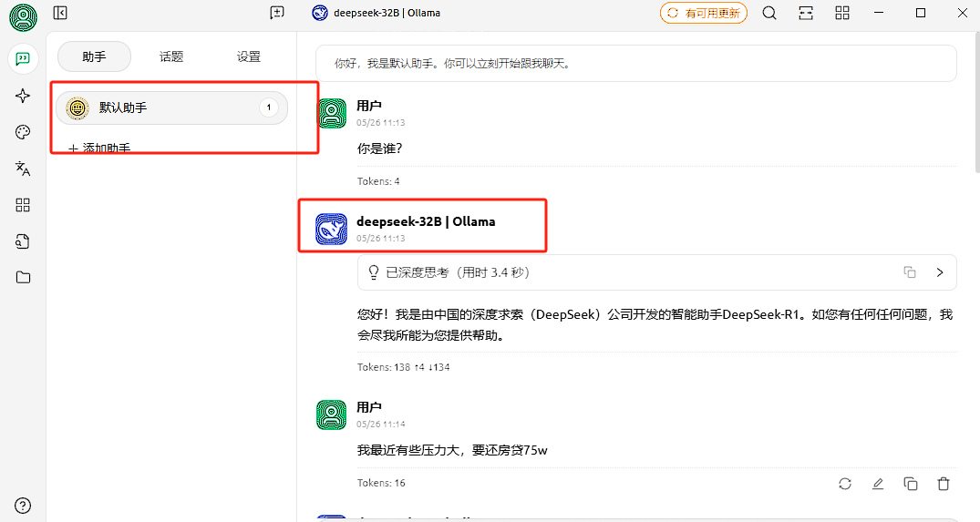Click the DeepSeek-R1 reply paragraph
Viewport: 980px width, 522px height.
click(x=655, y=324)
